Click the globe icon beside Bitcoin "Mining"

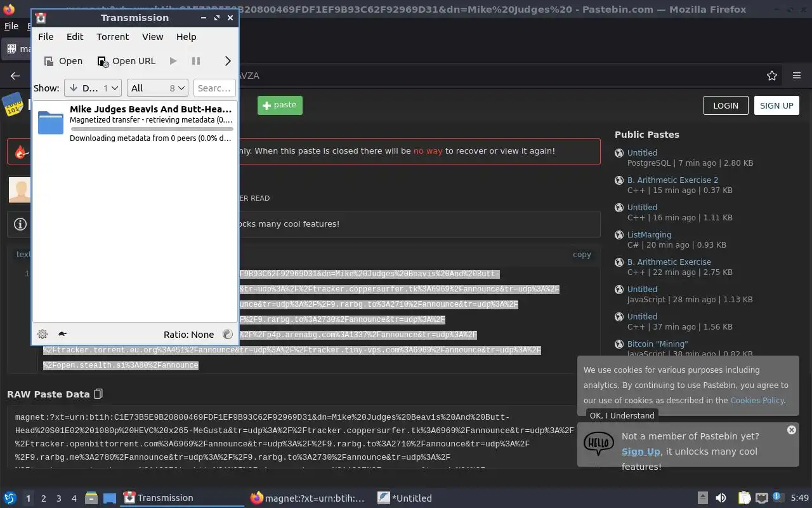[x=619, y=344]
